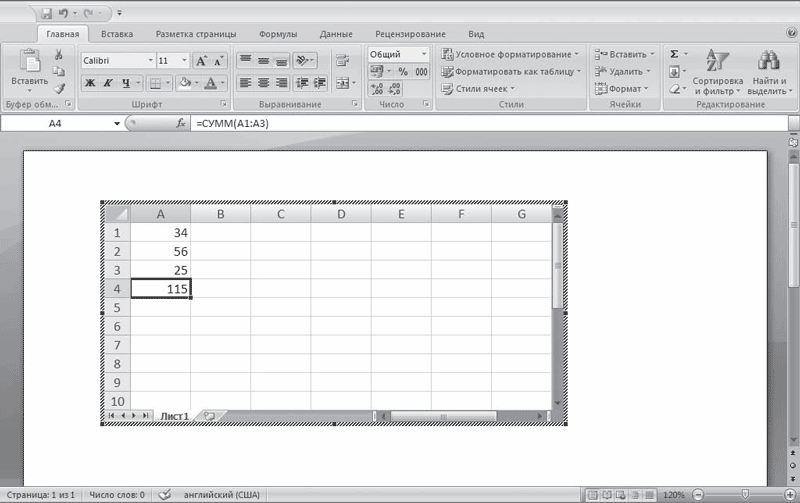Click the Fill down icon

(674, 71)
